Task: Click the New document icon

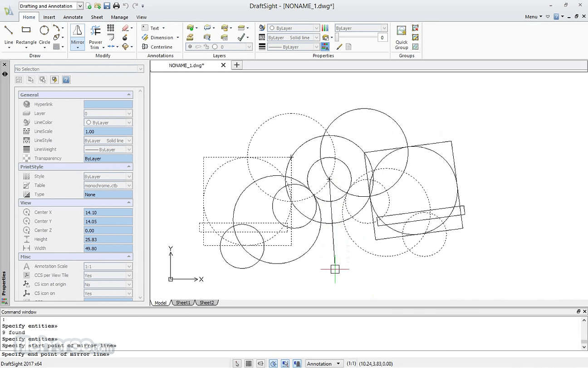Action: (89, 6)
